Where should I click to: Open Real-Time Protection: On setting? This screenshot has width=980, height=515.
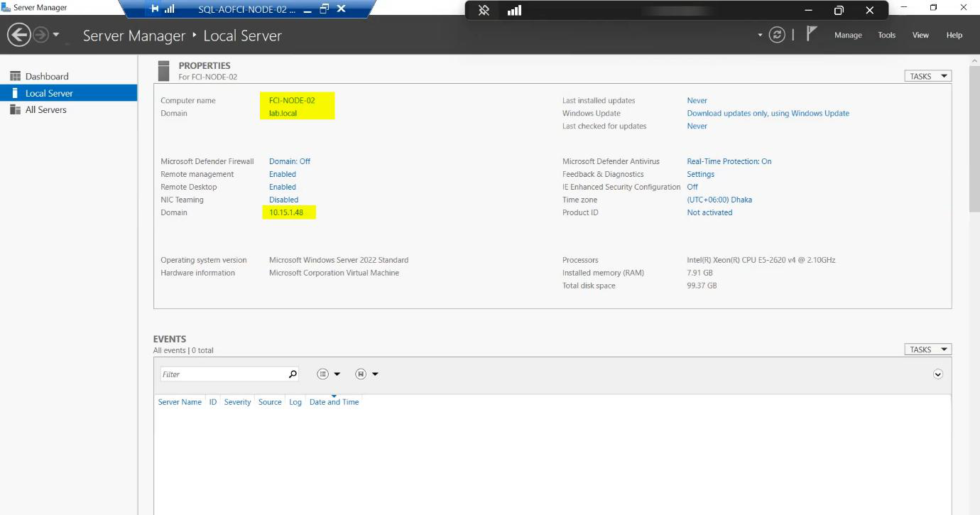coord(729,161)
